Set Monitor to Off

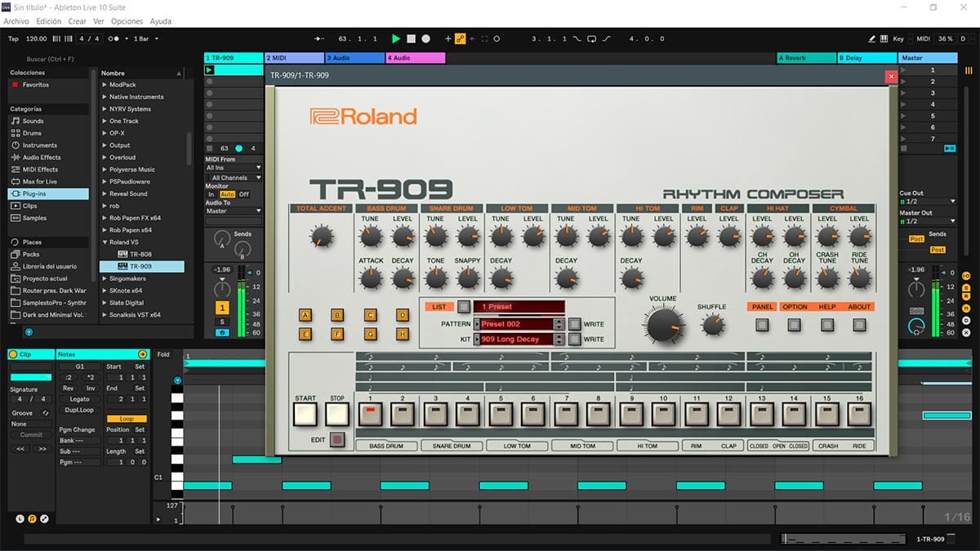(244, 194)
